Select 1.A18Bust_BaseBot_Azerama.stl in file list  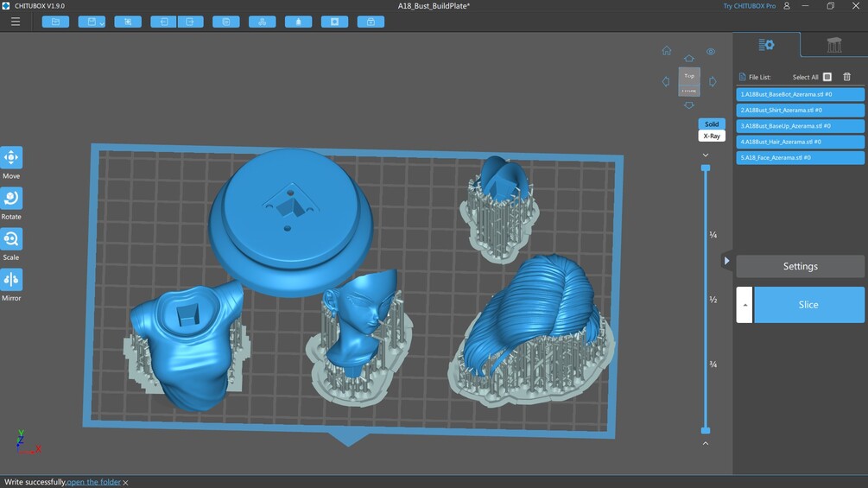pos(800,95)
